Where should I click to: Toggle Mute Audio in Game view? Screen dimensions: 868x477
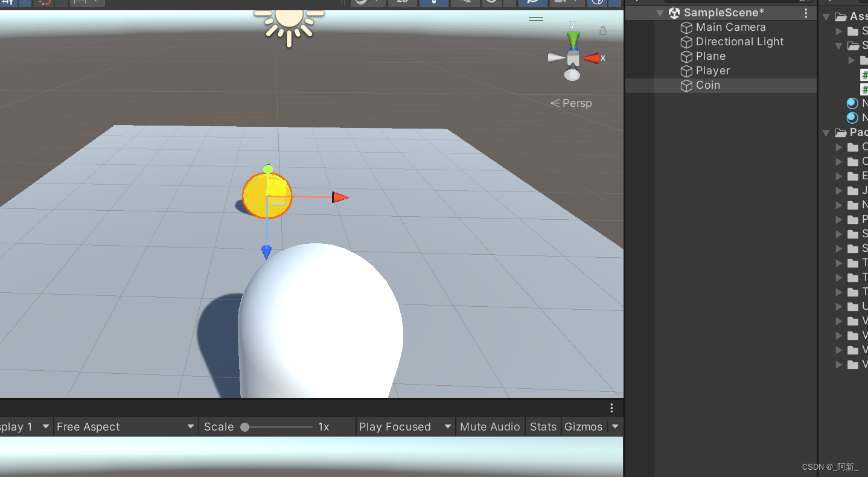click(x=490, y=427)
